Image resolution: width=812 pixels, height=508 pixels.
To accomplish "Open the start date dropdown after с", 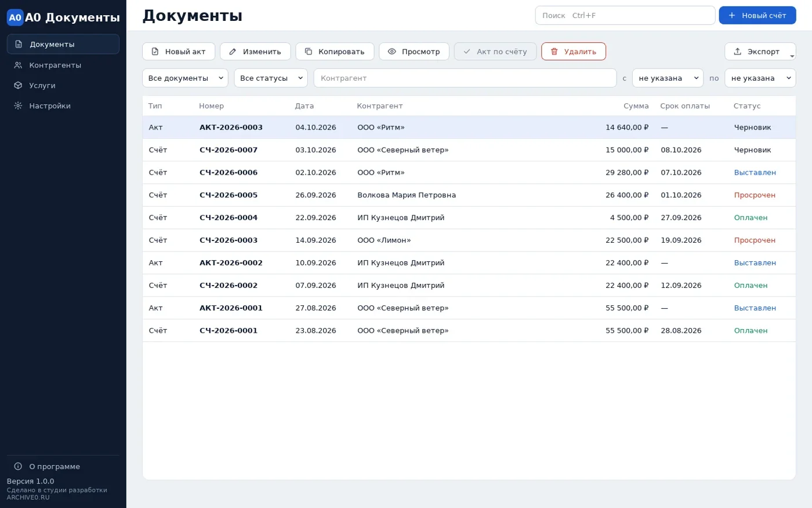I will [x=668, y=78].
